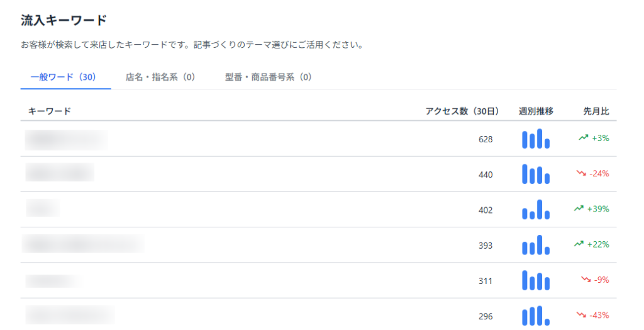Image resolution: width=644 pixels, height=330 pixels.
Task: Click the アクセス数（30日） column header
Action: point(462,111)
